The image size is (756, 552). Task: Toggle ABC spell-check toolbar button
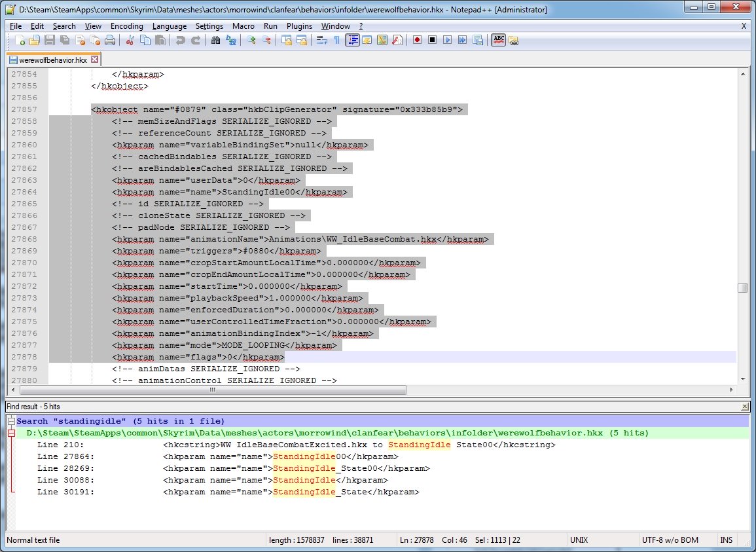click(499, 41)
